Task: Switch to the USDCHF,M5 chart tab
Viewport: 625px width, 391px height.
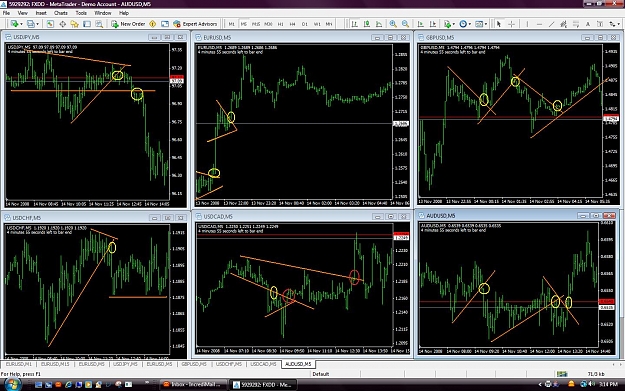Action: pos(229,364)
